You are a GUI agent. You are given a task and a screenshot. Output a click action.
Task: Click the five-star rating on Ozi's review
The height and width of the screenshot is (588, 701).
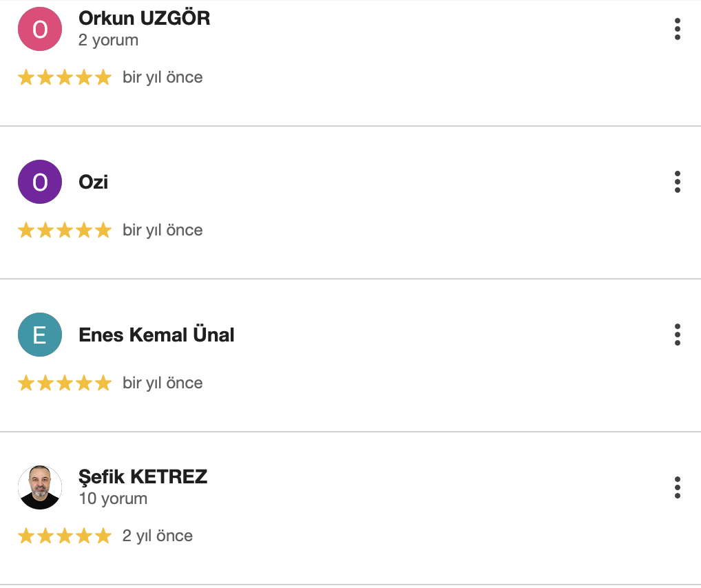point(65,230)
